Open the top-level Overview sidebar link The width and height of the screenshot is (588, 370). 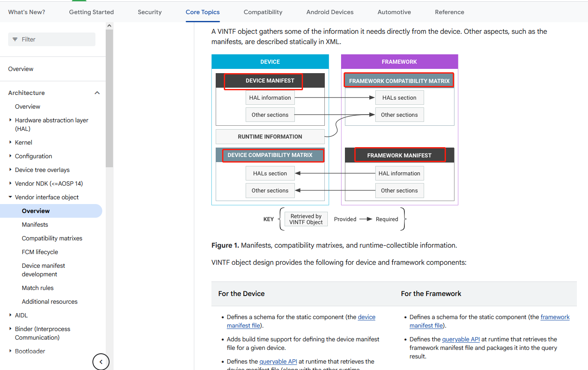[x=21, y=69]
